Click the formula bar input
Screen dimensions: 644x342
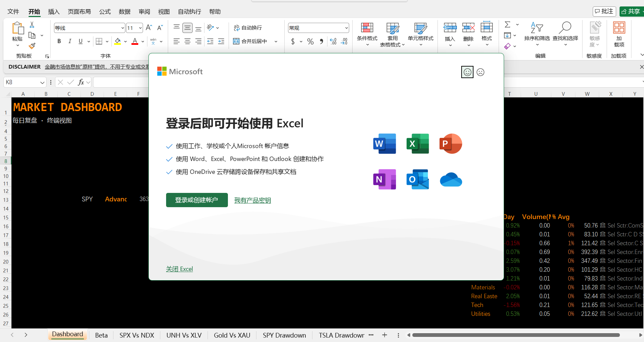pyautogui.click(x=121, y=82)
